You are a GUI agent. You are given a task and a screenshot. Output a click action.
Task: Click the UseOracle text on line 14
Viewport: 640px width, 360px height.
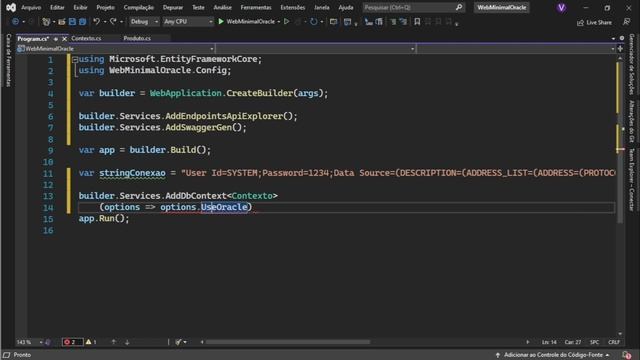[224, 207]
